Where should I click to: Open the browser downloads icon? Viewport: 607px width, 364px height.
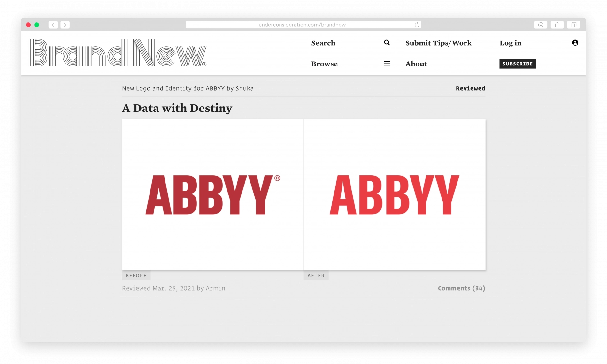(x=541, y=25)
